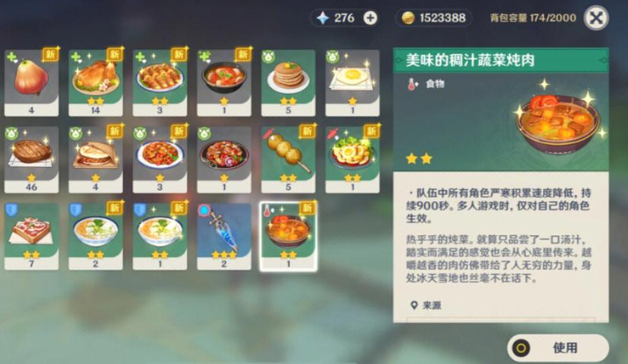Choose the pizza slice dish with count 7
Screen dimensions: 628x364
[x=32, y=236]
